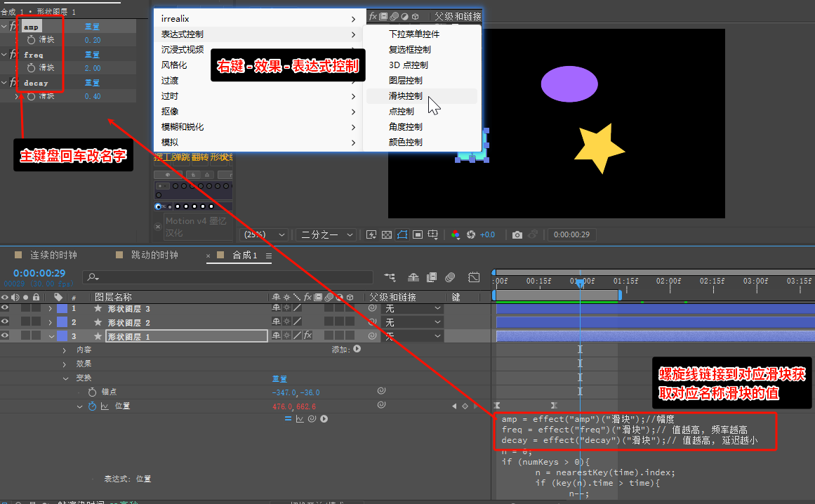The width and height of the screenshot is (815, 504).
Task: Hide 形状图层 3 using eye icon
Action: 5,308
